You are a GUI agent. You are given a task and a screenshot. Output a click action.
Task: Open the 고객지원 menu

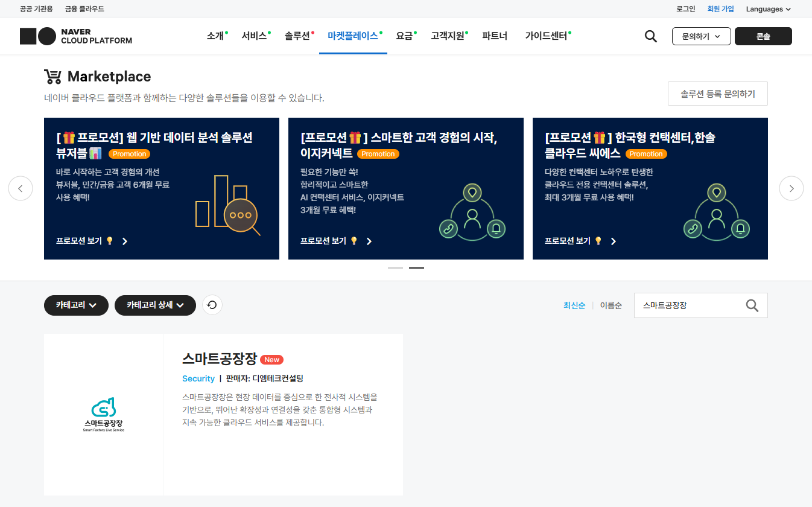[448, 36]
